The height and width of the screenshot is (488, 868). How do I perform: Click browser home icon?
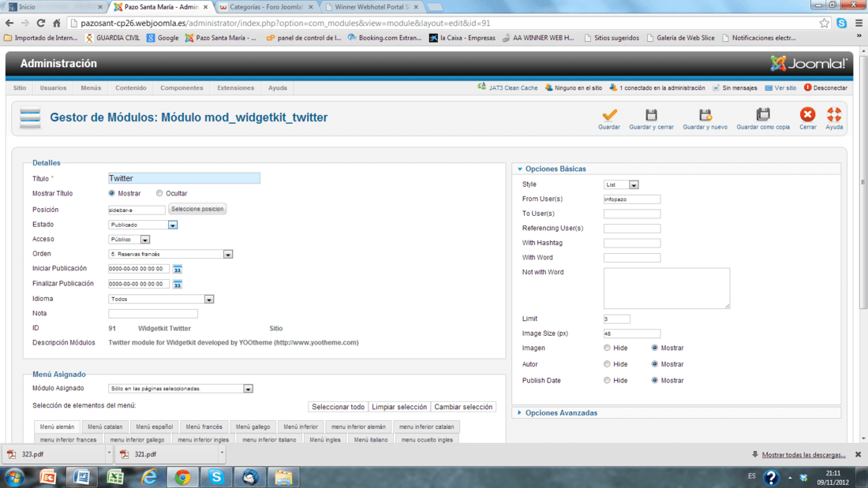click(x=57, y=23)
